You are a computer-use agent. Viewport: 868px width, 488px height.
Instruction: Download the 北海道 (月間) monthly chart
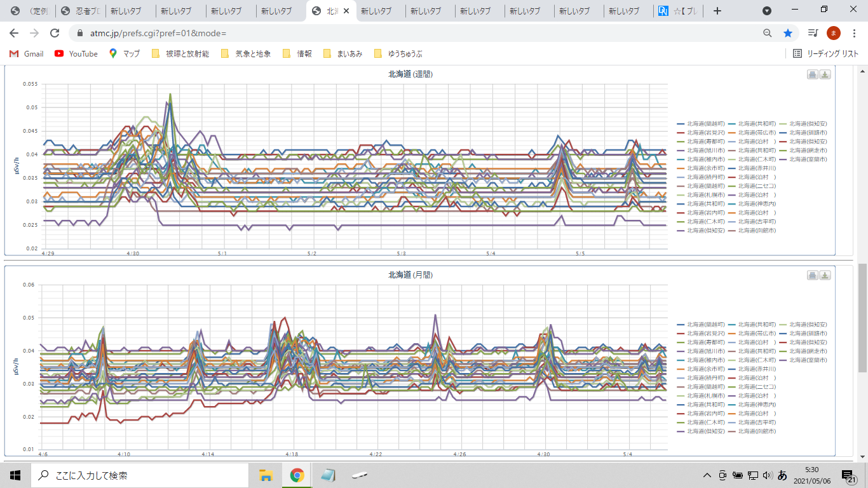pos(825,275)
